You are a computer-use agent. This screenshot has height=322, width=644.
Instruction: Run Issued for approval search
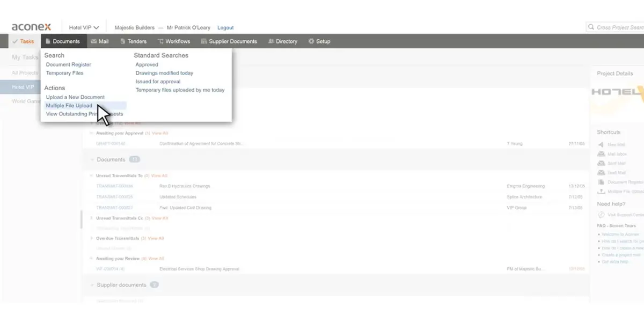(x=158, y=82)
